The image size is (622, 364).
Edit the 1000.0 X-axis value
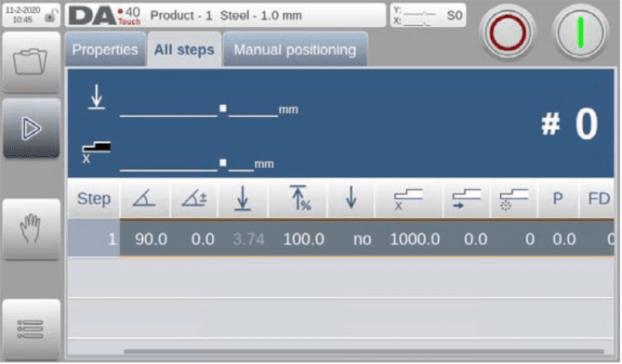(x=415, y=240)
